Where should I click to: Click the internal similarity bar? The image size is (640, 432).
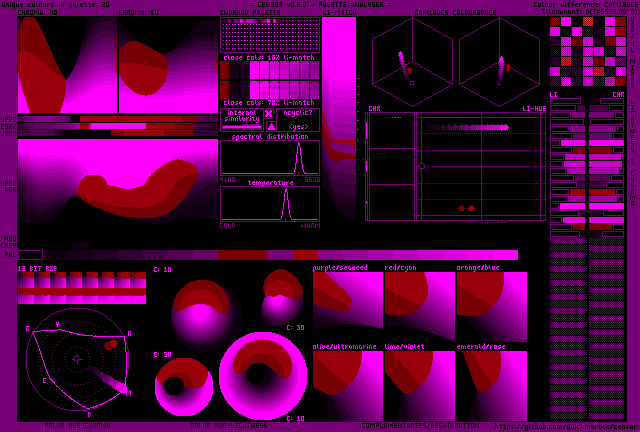click(x=241, y=127)
